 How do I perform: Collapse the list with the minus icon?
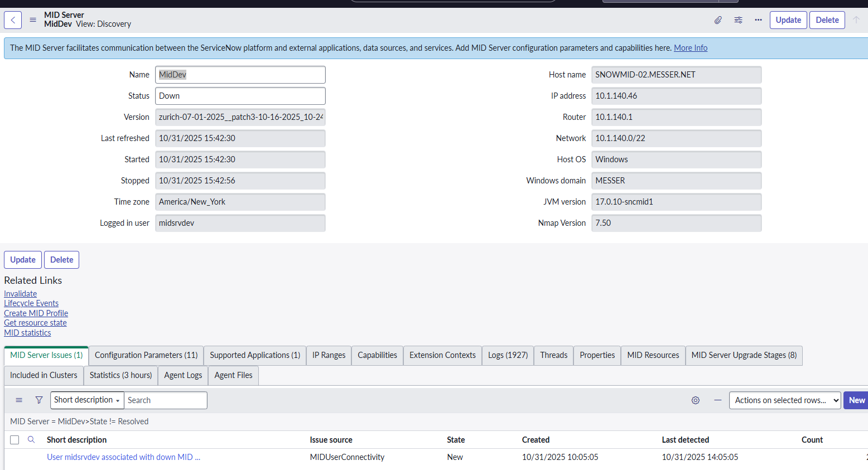click(718, 400)
